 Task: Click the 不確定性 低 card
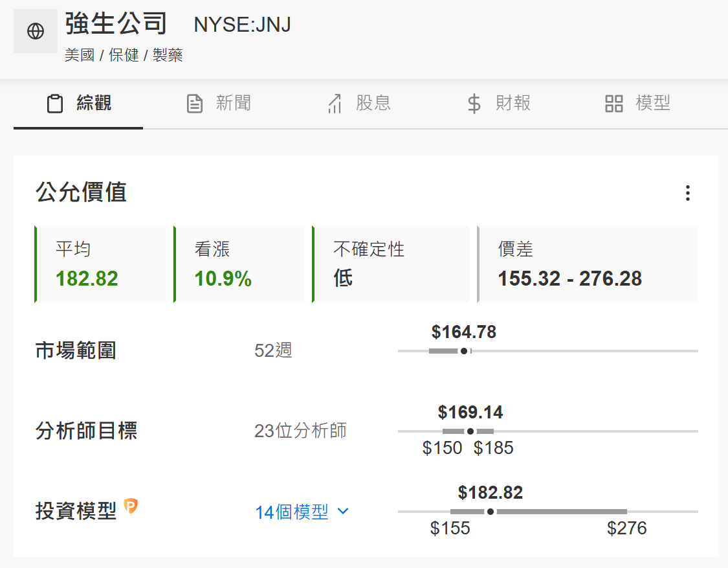[390, 264]
